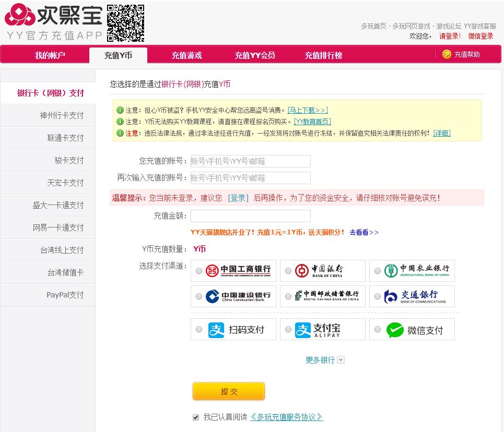Click the 提交 submit button

click(229, 391)
